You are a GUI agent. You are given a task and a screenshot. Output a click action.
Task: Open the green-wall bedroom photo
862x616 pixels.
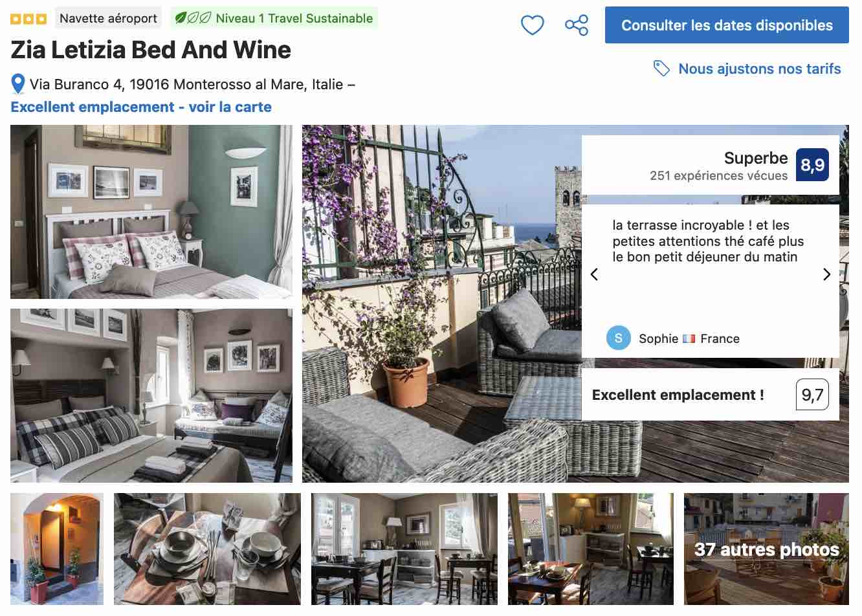click(x=151, y=212)
